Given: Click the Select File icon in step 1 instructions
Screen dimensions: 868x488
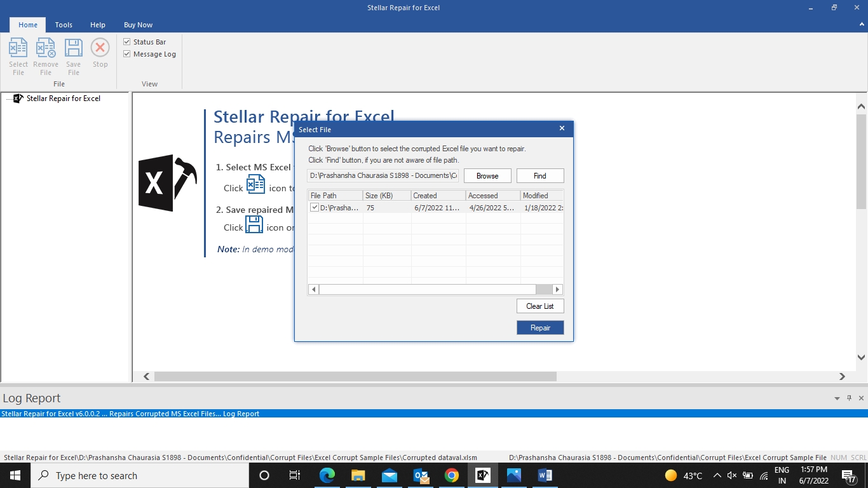Looking at the screenshot, I should point(255,184).
